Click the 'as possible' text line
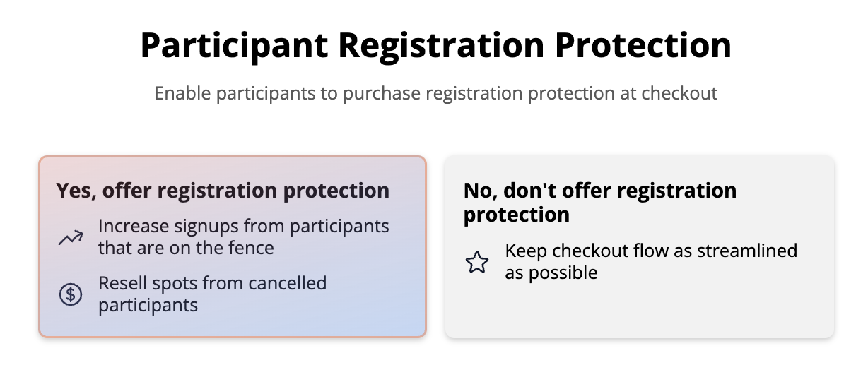The height and width of the screenshot is (377, 868). pyautogui.click(x=551, y=273)
